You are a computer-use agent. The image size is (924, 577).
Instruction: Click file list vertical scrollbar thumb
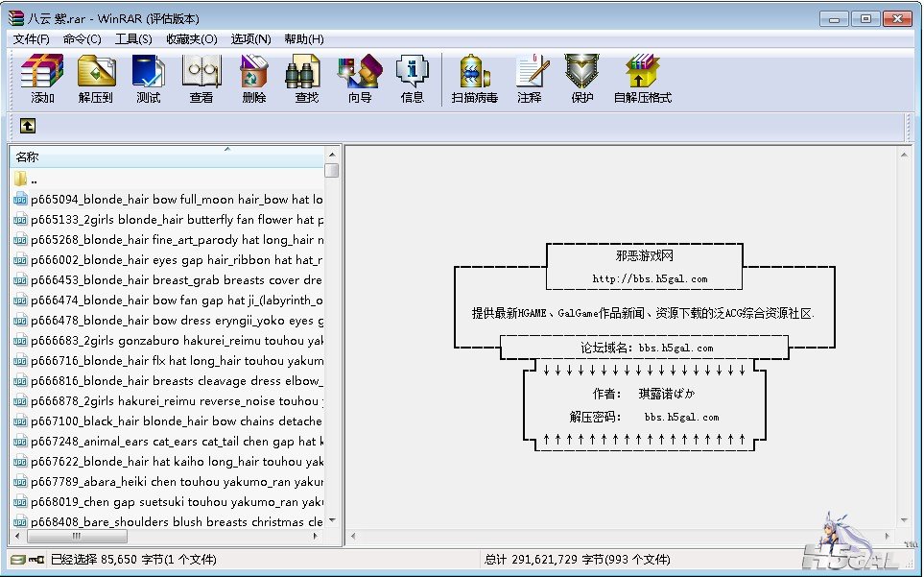[x=332, y=170]
